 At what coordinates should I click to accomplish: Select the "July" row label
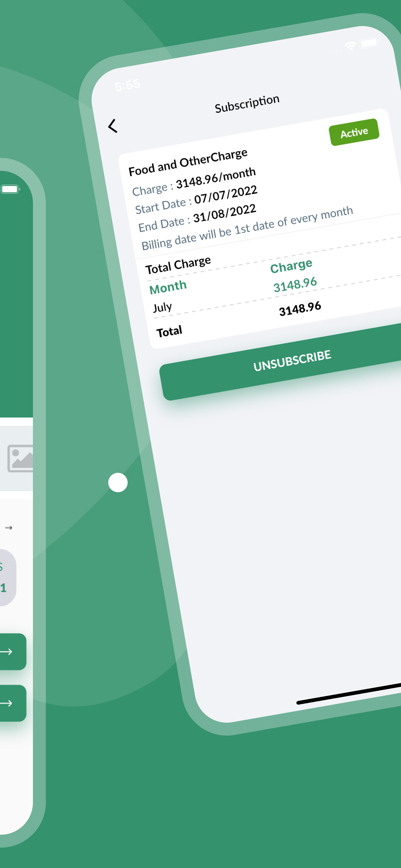click(x=162, y=307)
